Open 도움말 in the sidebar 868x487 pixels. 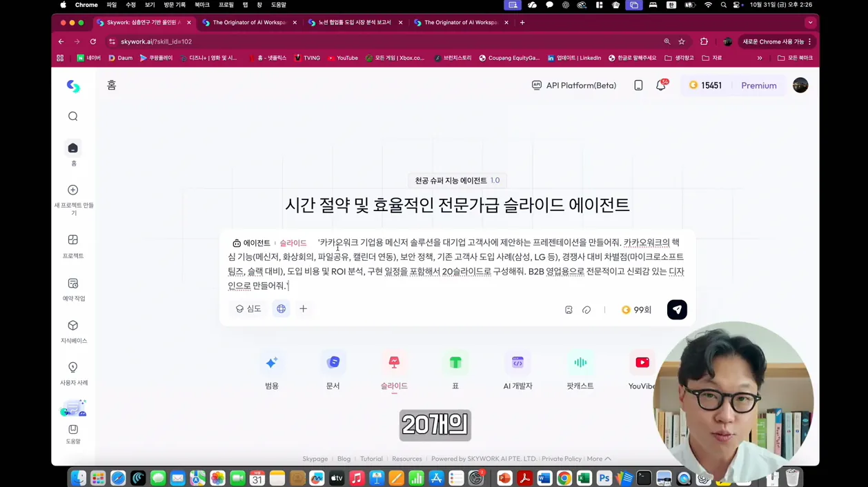point(73,434)
